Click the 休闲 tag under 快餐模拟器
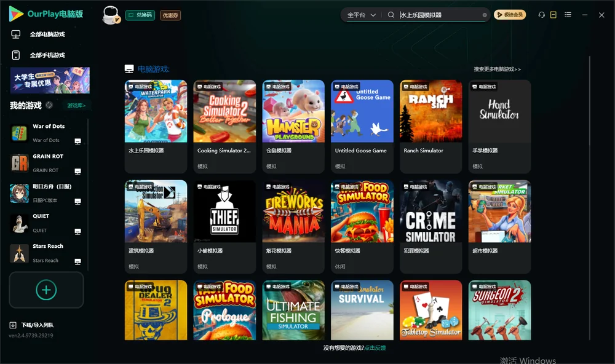615x364 pixels. [x=340, y=266]
